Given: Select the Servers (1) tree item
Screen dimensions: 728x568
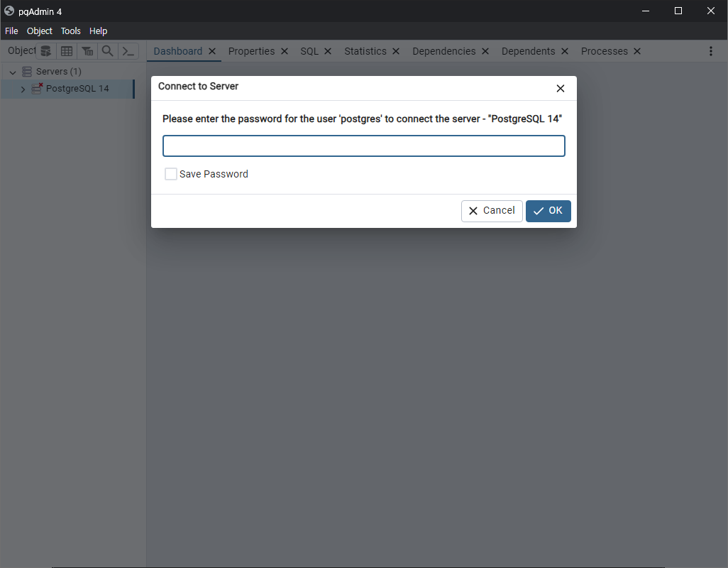Looking at the screenshot, I should pyautogui.click(x=58, y=72).
